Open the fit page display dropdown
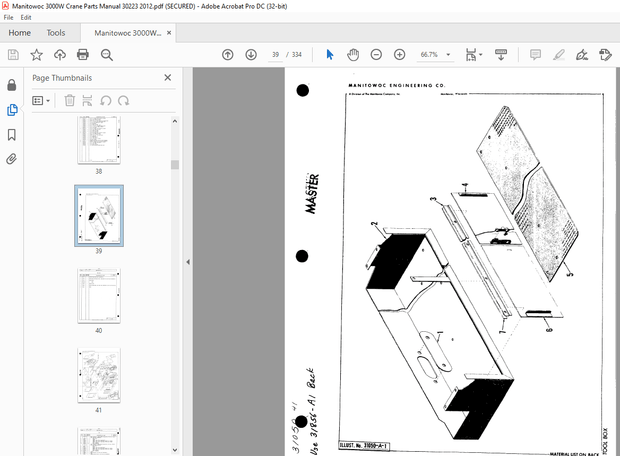The image size is (620, 456). point(474,55)
